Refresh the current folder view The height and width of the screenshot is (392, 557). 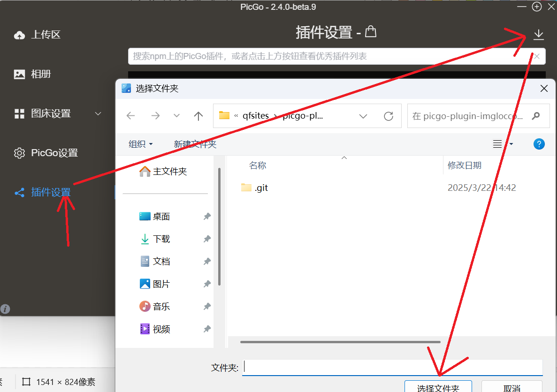click(x=389, y=116)
